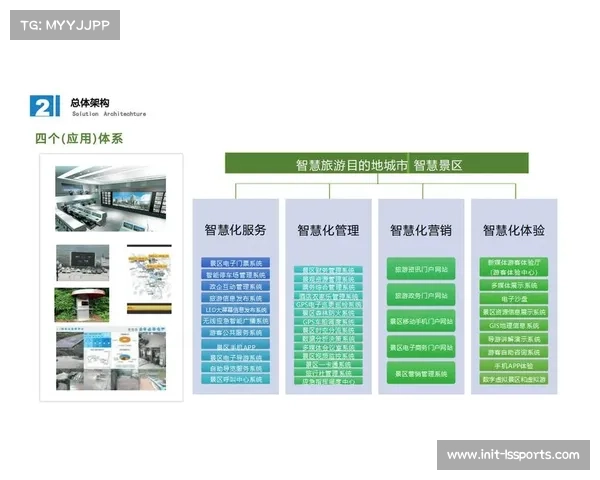The width and height of the screenshot is (600, 480).
Task: Click the 智慧旅游目的地城市 智慧景区 title bar
Action: [377, 163]
